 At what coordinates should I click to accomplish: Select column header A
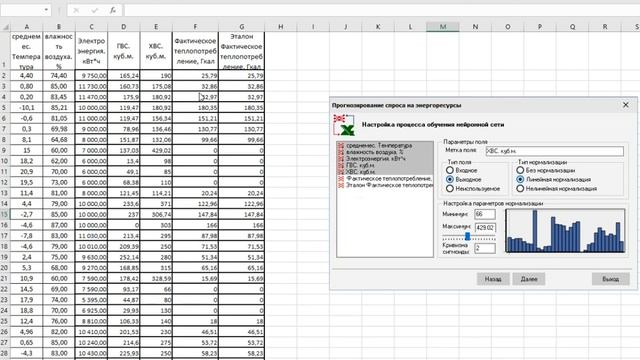click(27, 27)
